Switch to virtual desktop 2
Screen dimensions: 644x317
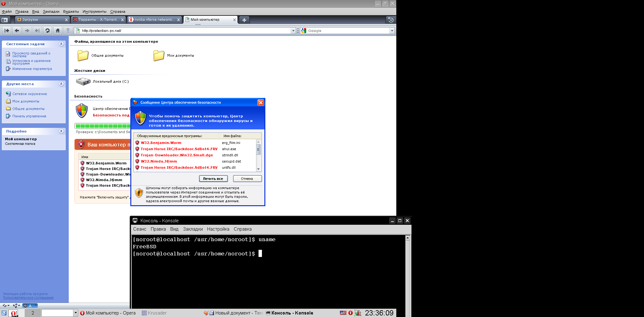click(33, 313)
